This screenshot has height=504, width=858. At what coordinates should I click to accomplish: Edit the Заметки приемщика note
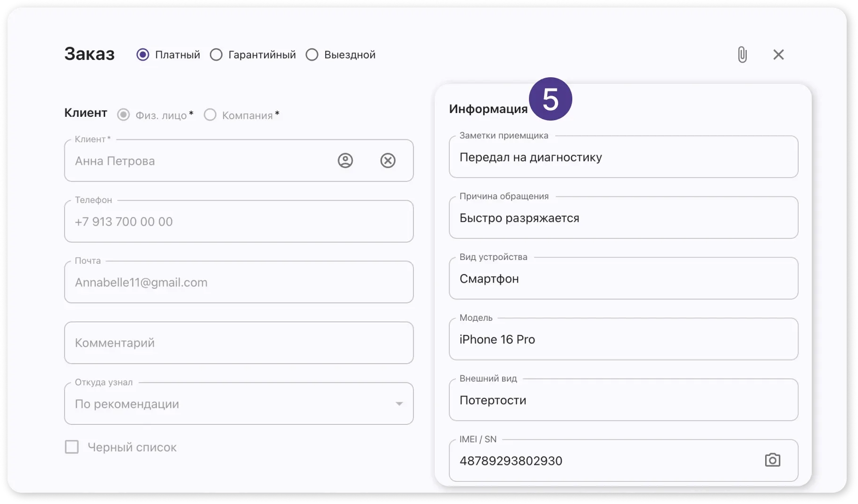coord(622,157)
